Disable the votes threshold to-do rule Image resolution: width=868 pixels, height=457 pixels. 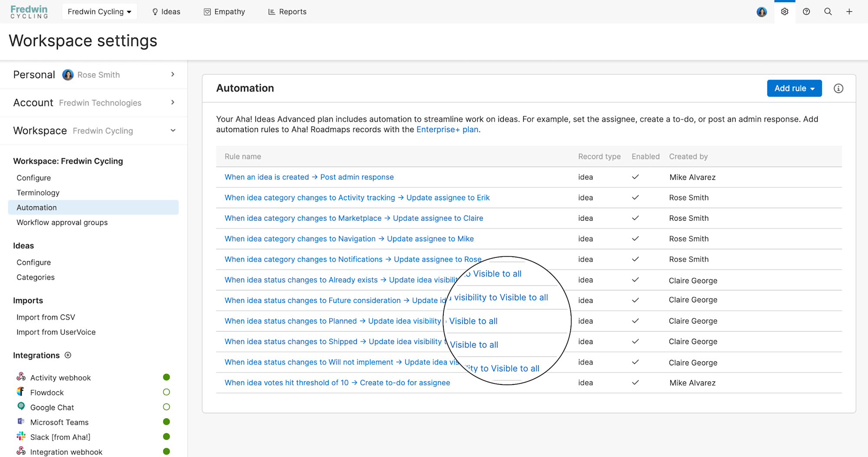pyautogui.click(x=635, y=383)
